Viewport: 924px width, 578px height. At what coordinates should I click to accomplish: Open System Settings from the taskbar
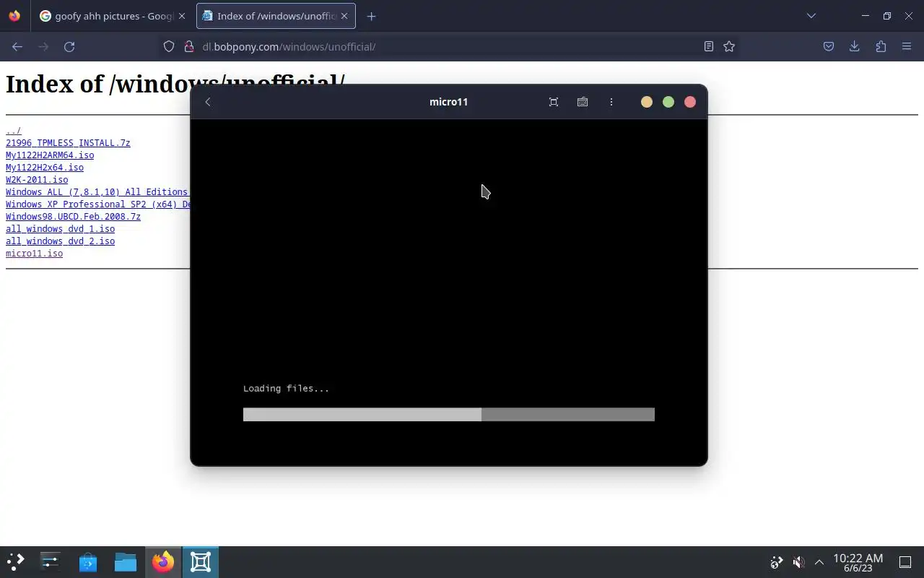(51, 562)
